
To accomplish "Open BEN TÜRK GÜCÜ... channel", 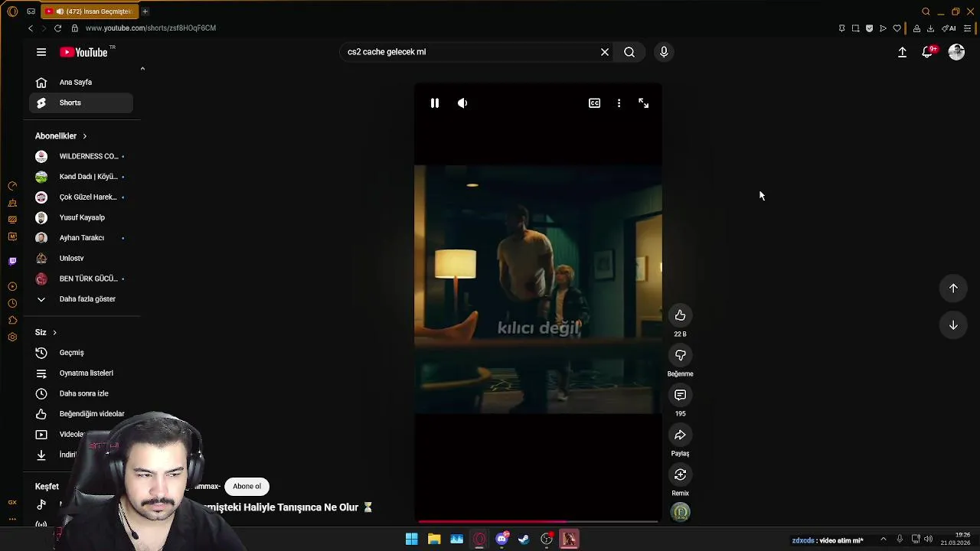I will 81,279.
